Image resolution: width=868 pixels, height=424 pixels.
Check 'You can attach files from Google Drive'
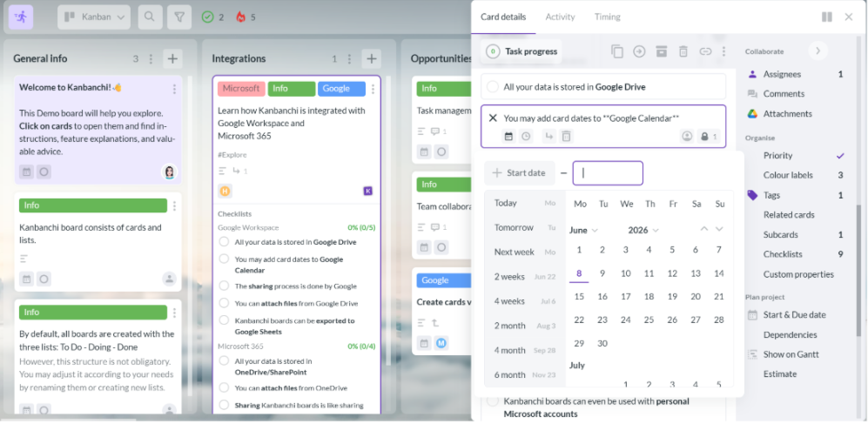pyautogui.click(x=225, y=303)
